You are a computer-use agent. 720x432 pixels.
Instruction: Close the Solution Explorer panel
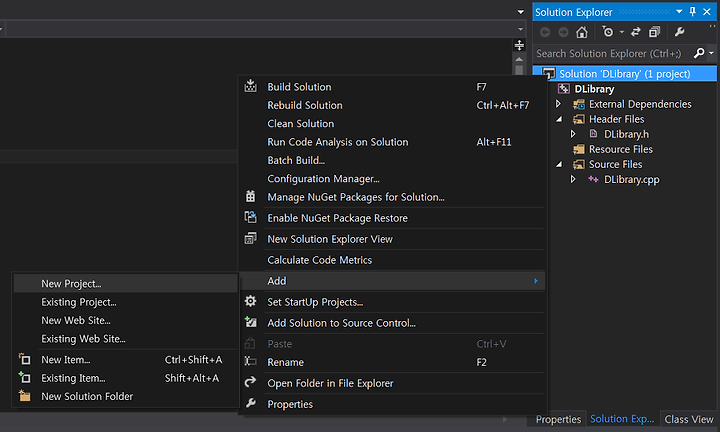click(707, 12)
